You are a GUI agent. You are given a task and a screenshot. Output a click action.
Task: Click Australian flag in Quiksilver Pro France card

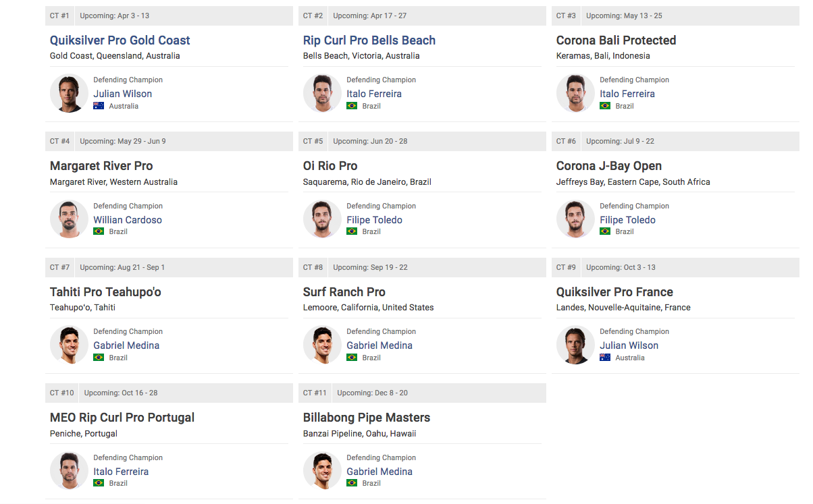tap(605, 358)
